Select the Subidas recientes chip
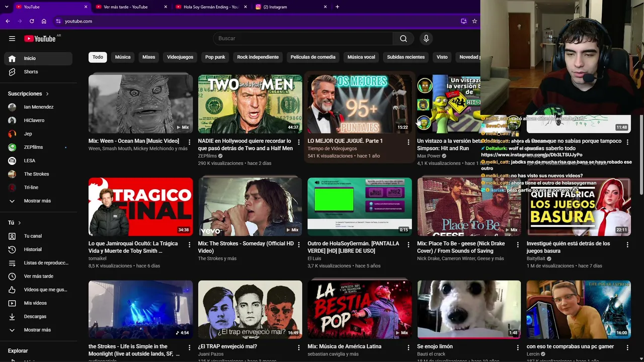Screen dimensions: 644x362 pyautogui.click(x=406, y=57)
